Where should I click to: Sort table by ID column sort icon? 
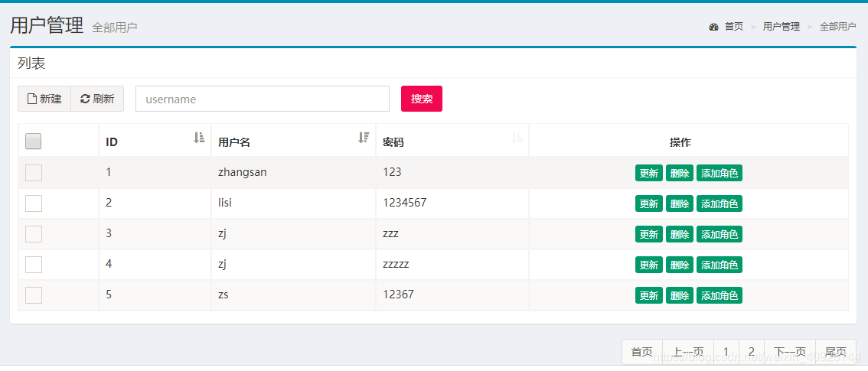point(199,138)
